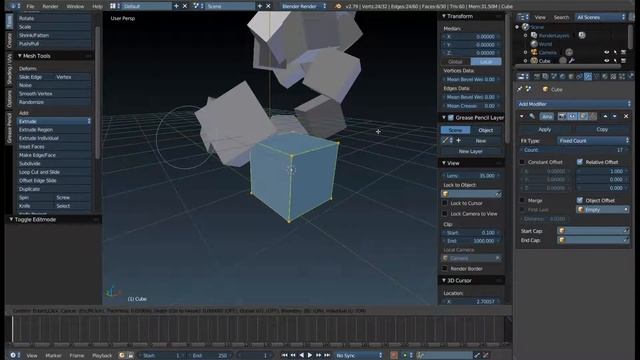Screen dimensions: 640x360
Task: Click the array Count field
Action: [x=574, y=150]
